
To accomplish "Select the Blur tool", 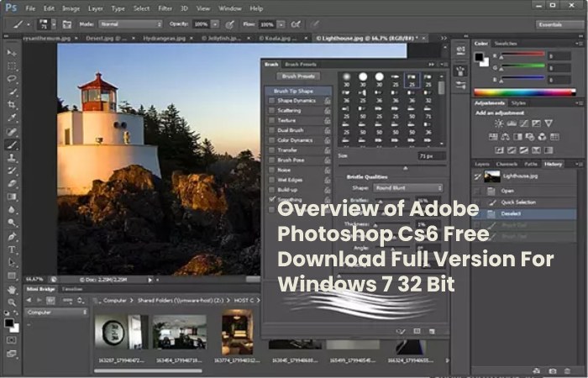I will click(12, 210).
